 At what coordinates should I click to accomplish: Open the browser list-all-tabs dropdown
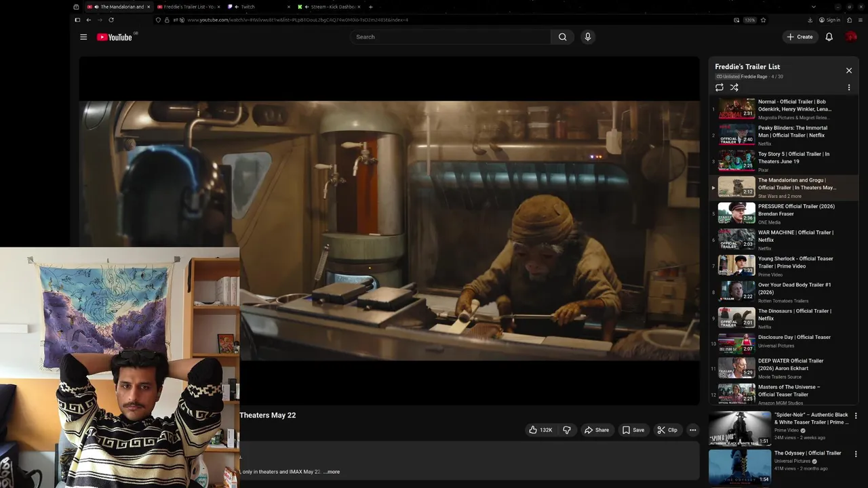pos(813,7)
